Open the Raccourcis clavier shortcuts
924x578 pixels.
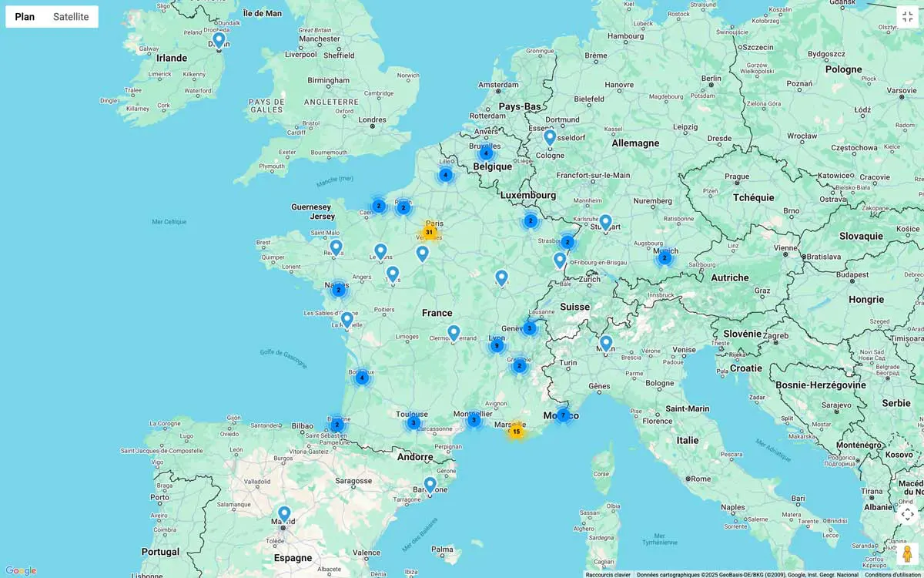(x=608, y=574)
